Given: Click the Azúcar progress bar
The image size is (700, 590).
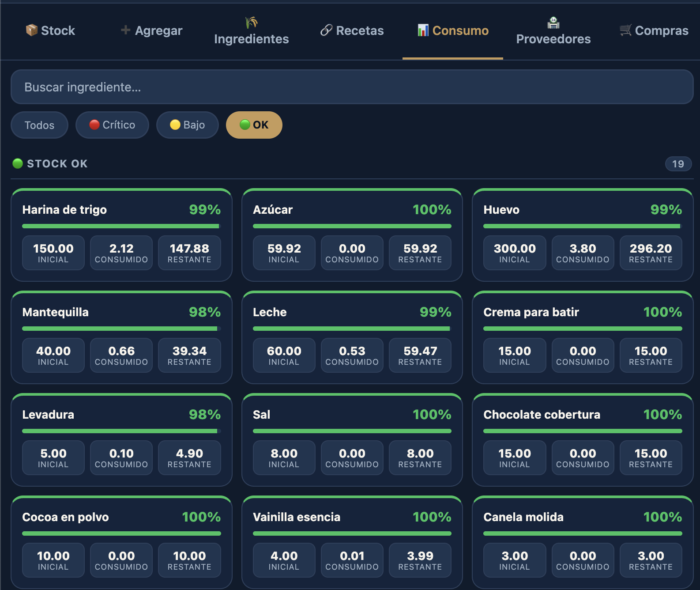Looking at the screenshot, I should [x=352, y=226].
